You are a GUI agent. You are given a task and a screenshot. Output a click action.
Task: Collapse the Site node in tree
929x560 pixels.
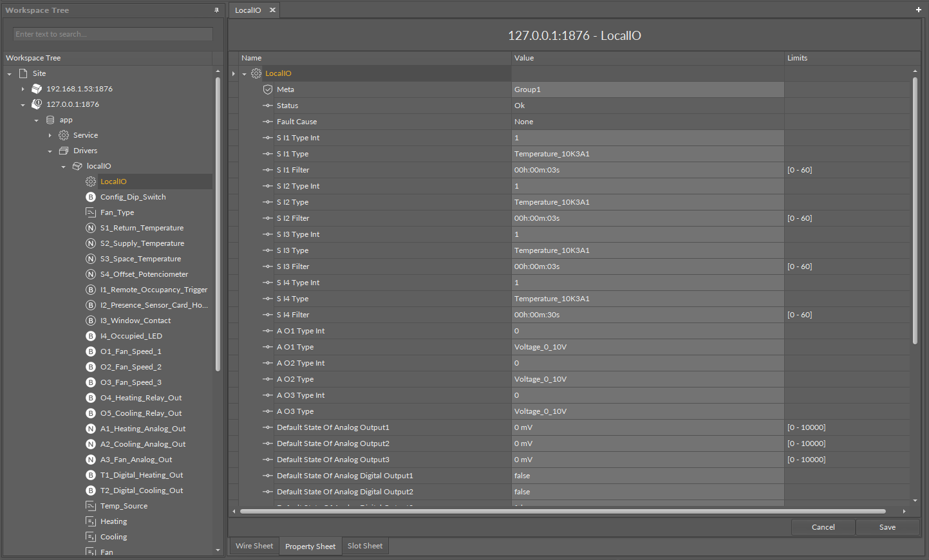[10, 74]
